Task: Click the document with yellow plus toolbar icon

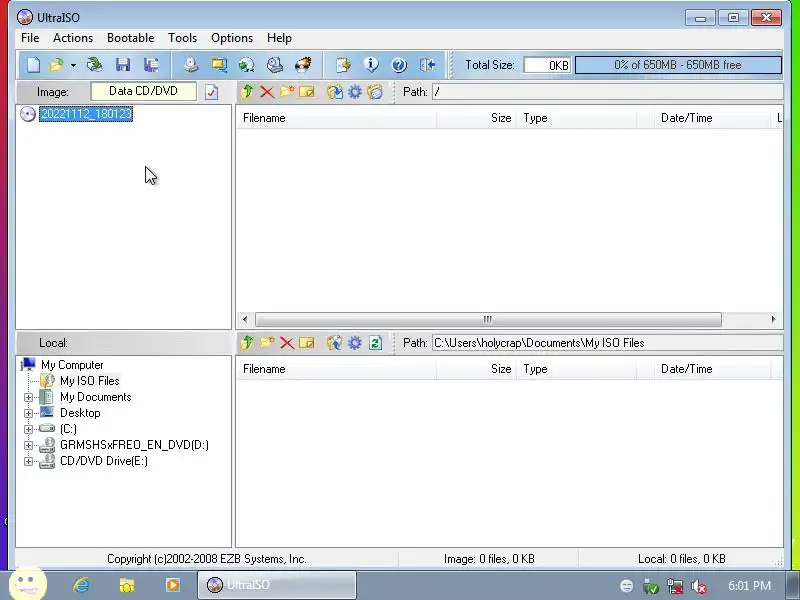Action: click(343, 65)
